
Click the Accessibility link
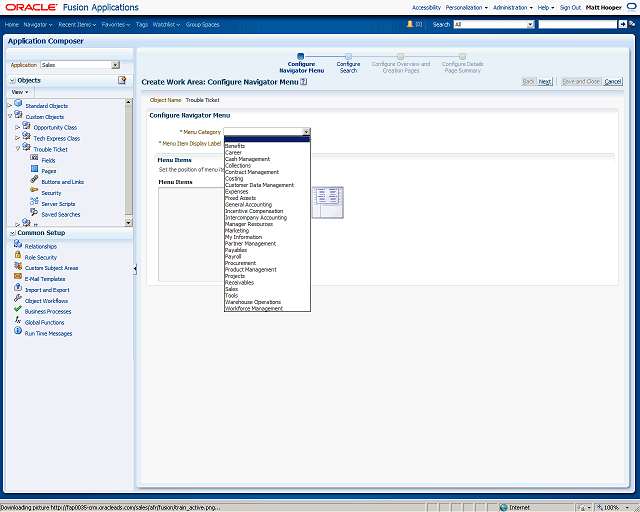(426, 7)
